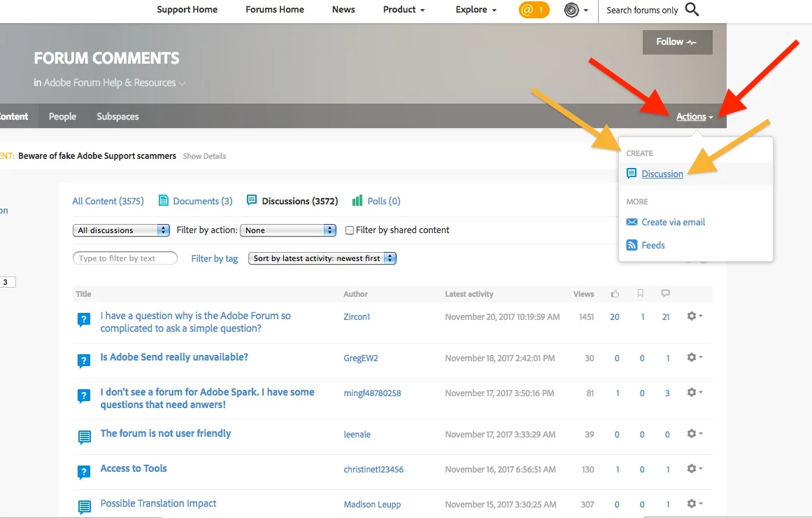Click question icon beside Adobe Send thread
812x518 pixels.
pyautogui.click(x=84, y=360)
